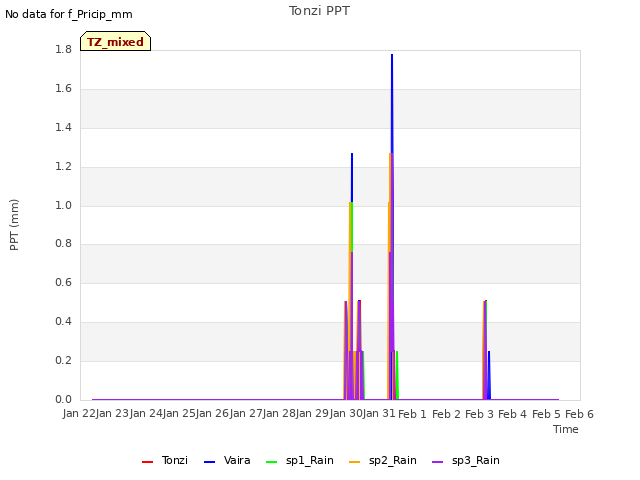The height and width of the screenshot is (480, 640).
Task: Click the PPT (mm) y-axis label
Action: point(14,225)
